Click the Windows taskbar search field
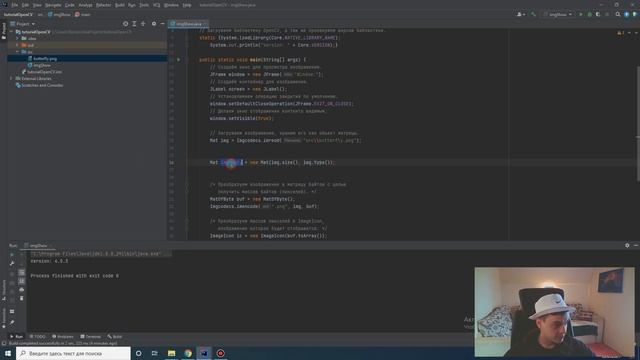Screen dimensions: 640x360 coord(73,353)
